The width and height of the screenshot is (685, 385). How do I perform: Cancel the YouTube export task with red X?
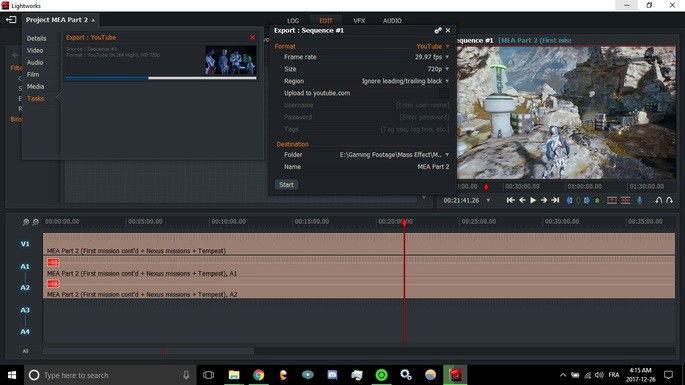252,37
